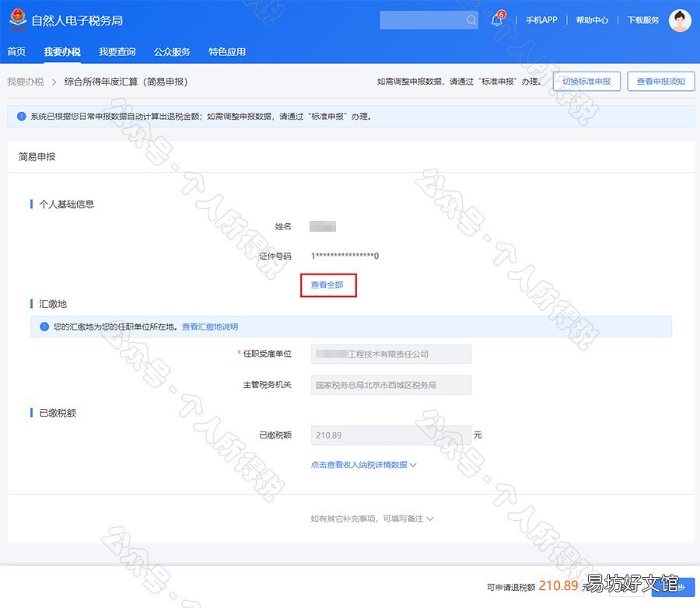The image size is (700, 608).
Task: Click the 自然人电子税务局 title text
Action: click(x=77, y=20)
